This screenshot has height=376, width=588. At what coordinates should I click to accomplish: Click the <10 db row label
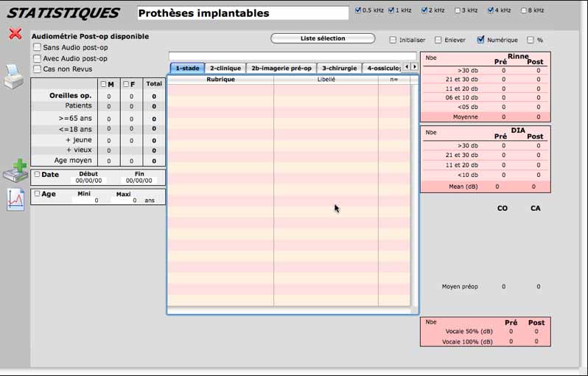[468, 175]
